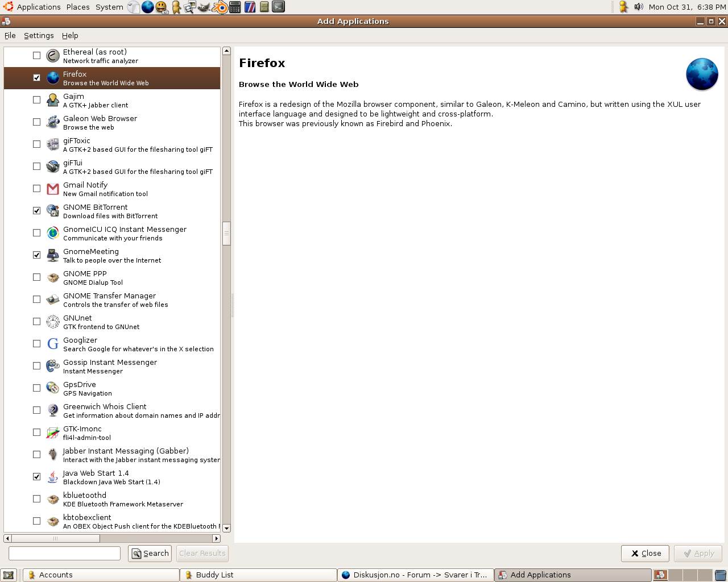The height and width of the screenshot is (582, 728).
Task: Click the GnomeMeeting icon
Action: [x=53, y=255]
